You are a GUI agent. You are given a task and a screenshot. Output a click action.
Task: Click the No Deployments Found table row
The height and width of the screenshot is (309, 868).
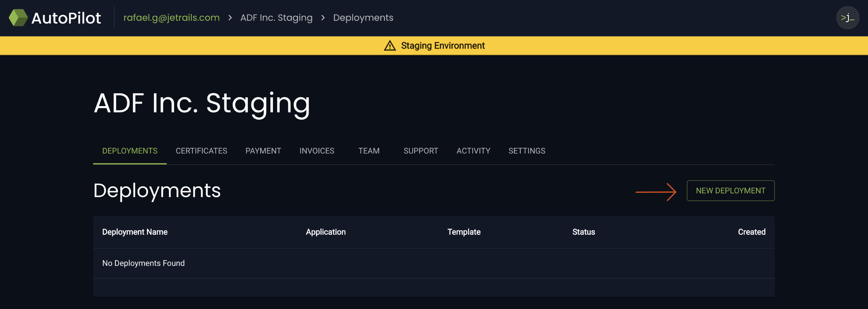(143, 263)
